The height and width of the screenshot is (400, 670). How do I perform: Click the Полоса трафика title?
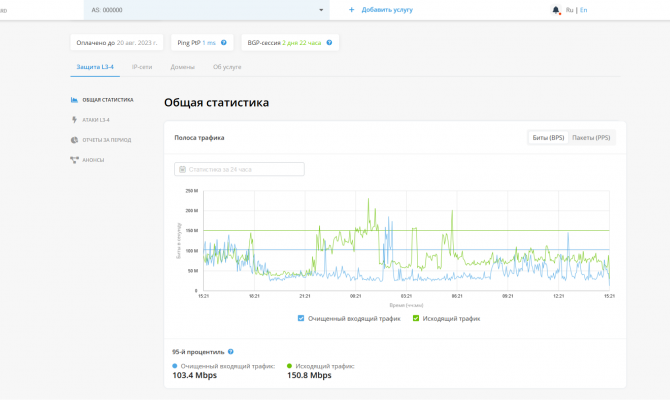point(199,138)
